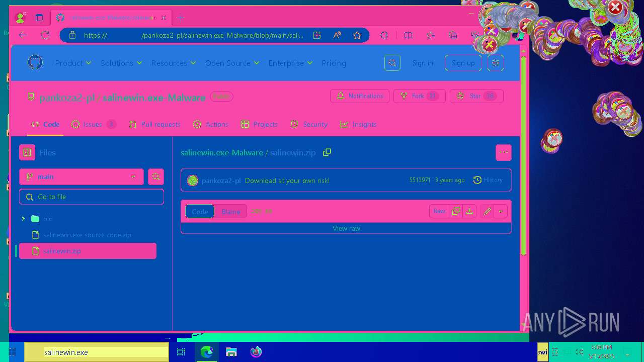Click the Go to file search field

[x=92, y=197]
